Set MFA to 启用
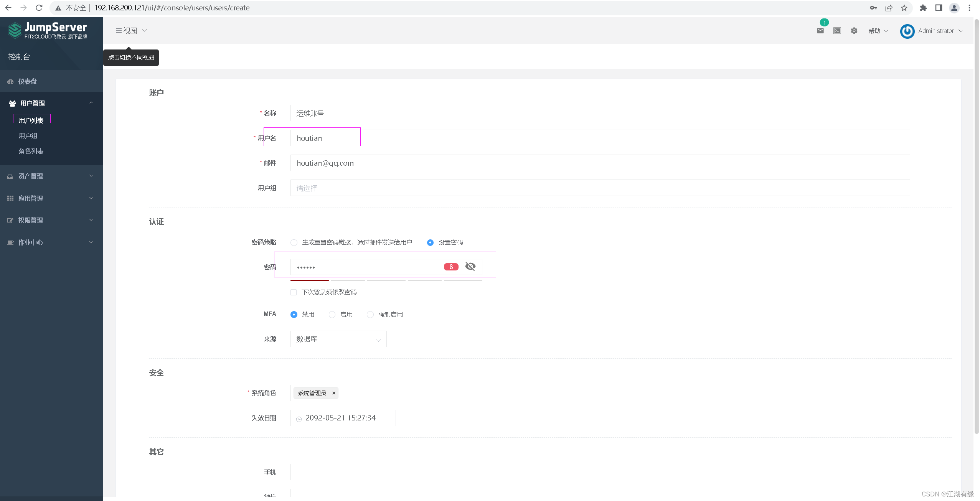 coord(332,315)
